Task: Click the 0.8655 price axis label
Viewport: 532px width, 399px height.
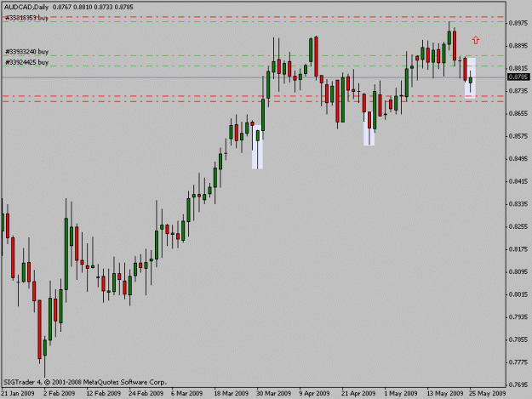Action: [518, 113]
